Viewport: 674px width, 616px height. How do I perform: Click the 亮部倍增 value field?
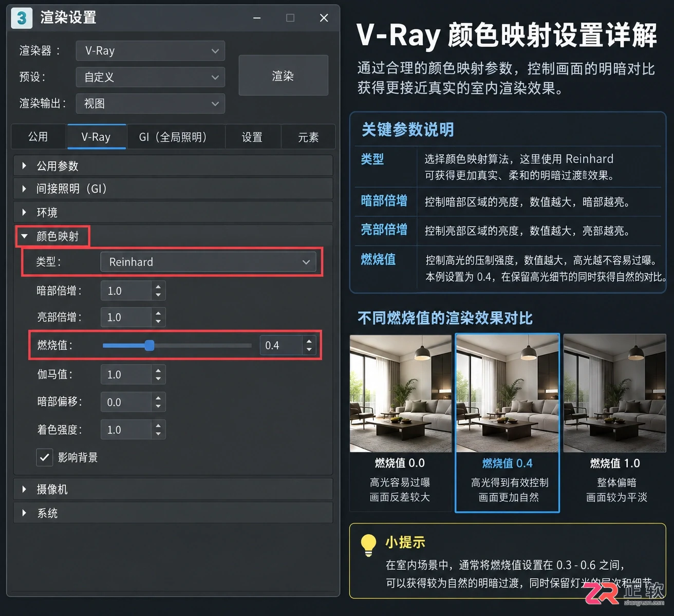[126, 317]
